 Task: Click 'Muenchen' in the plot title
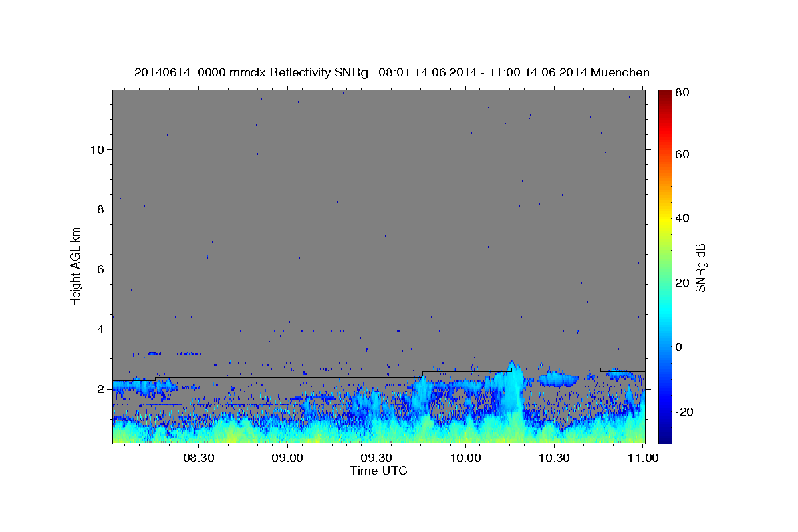point(620,72)
